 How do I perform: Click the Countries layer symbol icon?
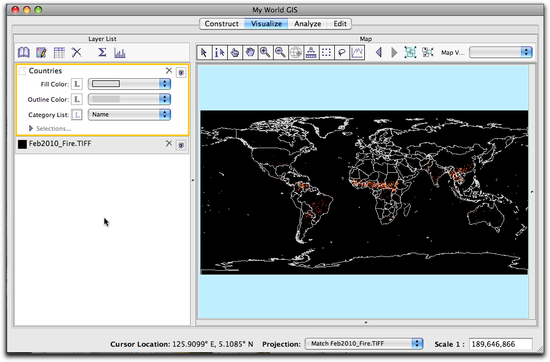[22, 71]
